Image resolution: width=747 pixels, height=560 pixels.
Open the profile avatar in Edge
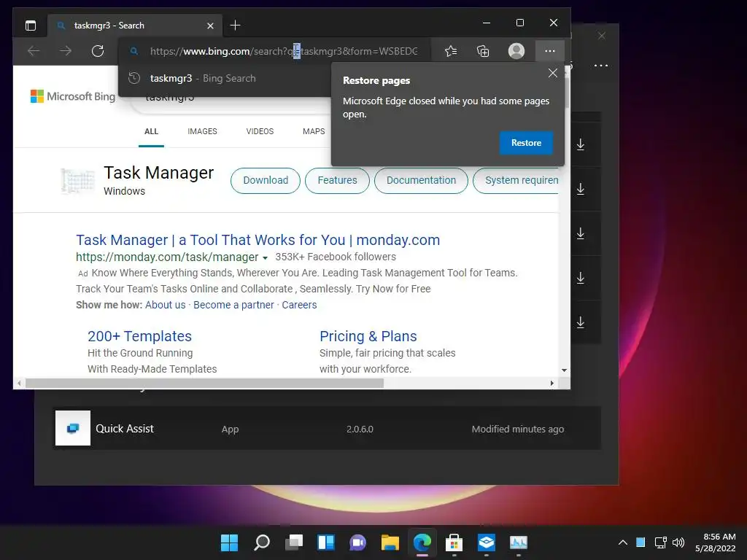coord(516,51)
